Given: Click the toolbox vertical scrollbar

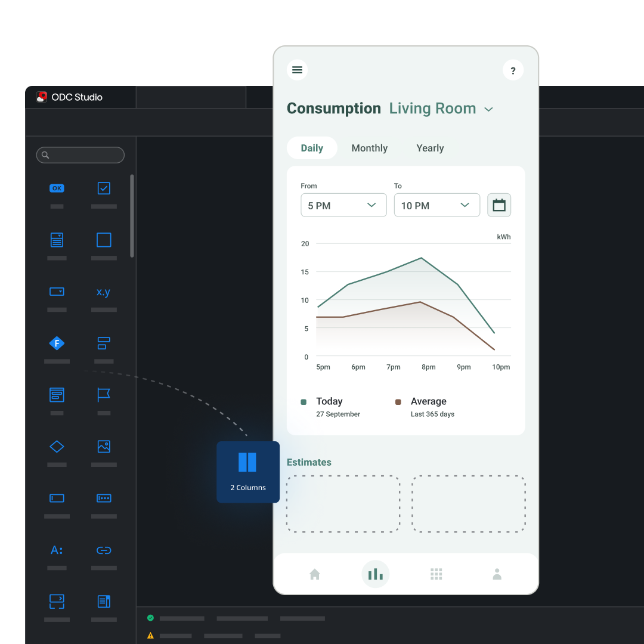Looking at the screenshot, I should 132,216.
